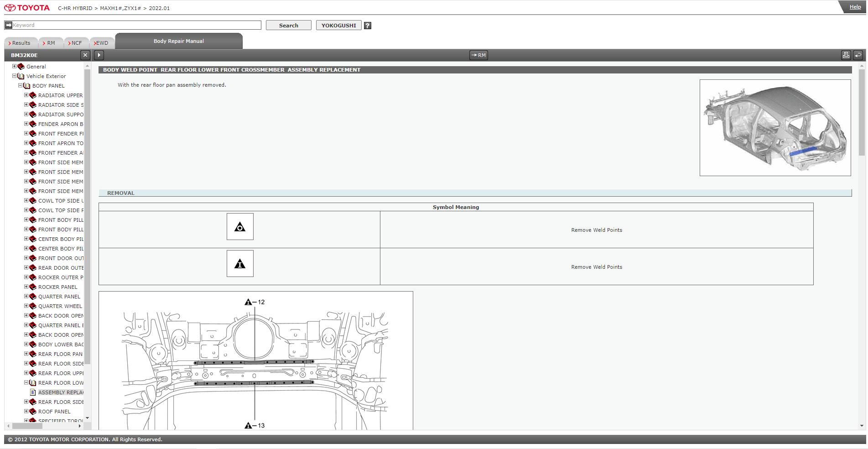Click the print icon in the toolbar
This screenshot has height=449, width=868.
click(x=846, y=55)
